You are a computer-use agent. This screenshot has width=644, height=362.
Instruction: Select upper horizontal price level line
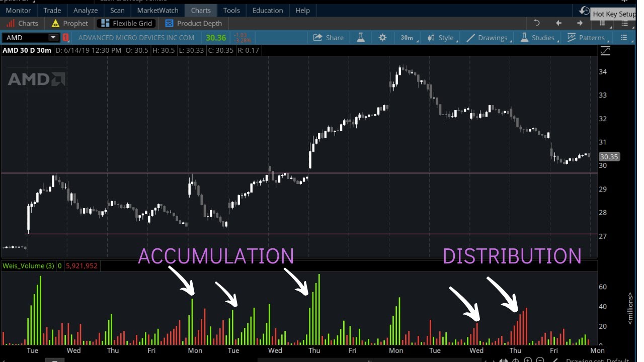click(x=299, y=173)
